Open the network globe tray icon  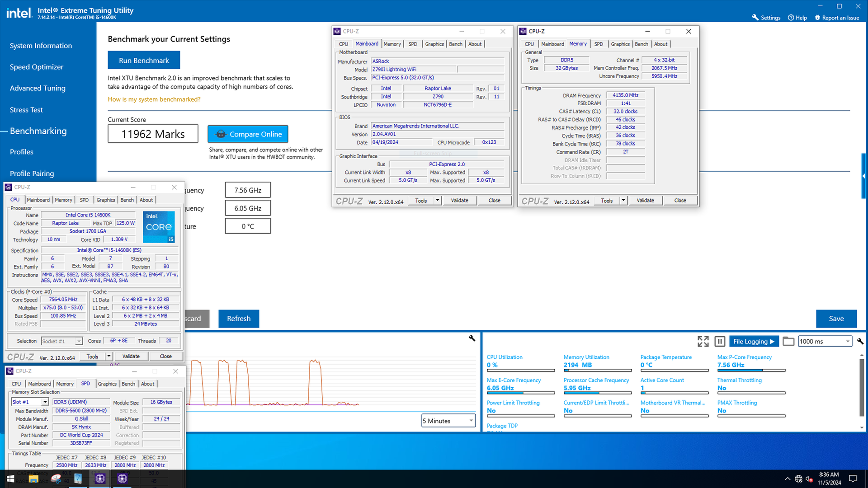798,479
